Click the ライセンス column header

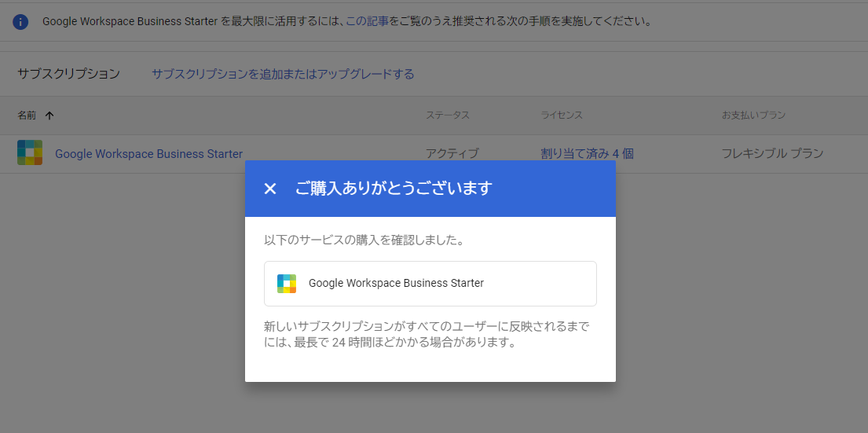click(x=562, y=116)
